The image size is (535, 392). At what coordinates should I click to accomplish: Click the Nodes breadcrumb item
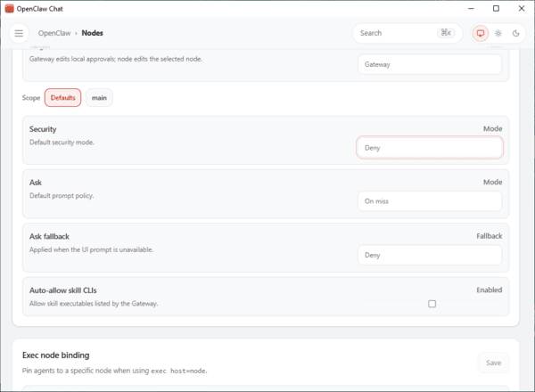(93, 33)
